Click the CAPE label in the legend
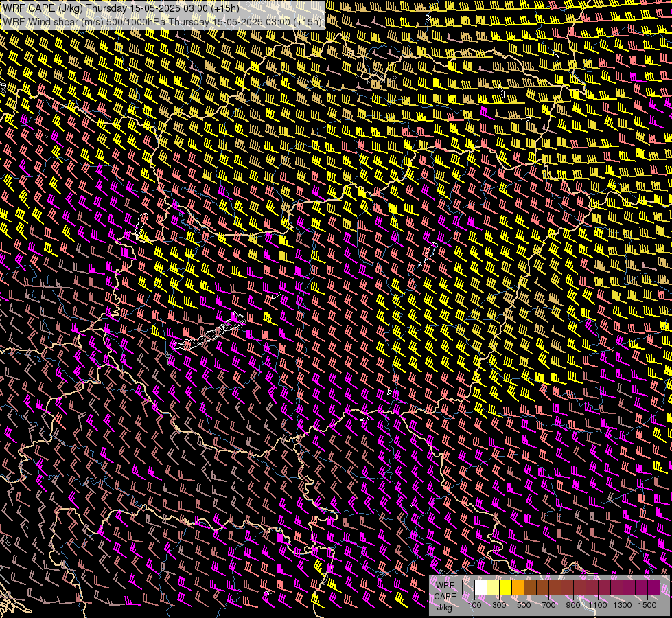The height and width of the screenshot is (618, 672). click(x=445, y=597)
